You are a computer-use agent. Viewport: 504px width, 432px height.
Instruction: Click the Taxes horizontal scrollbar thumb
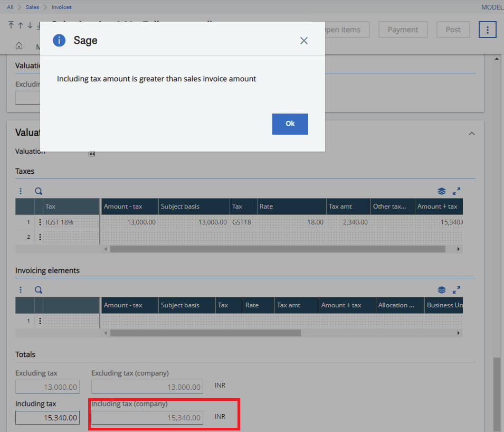(278, 249)
